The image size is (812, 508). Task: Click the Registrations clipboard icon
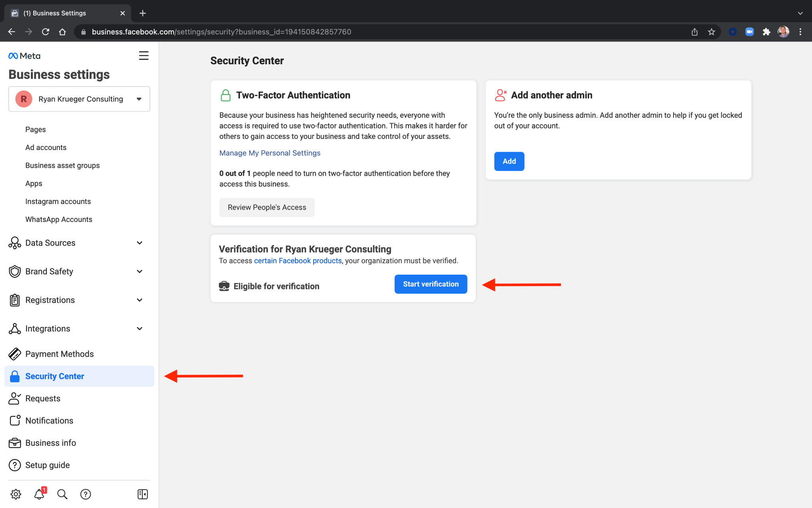(15, 300)
